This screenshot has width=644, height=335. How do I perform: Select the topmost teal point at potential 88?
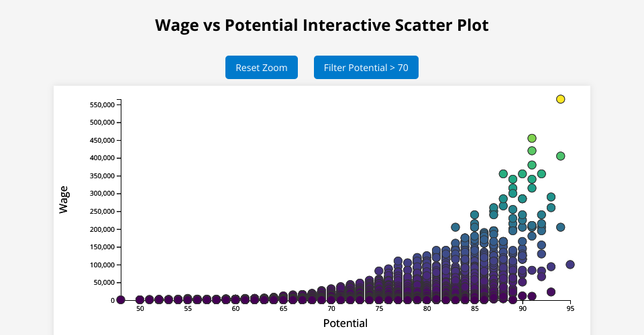(x=503, y=174)
